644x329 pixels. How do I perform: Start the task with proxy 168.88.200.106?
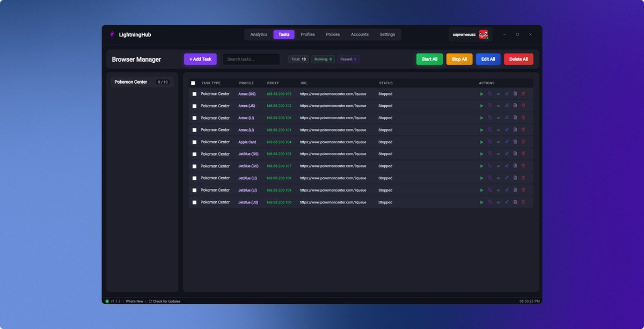pos(481,118)
